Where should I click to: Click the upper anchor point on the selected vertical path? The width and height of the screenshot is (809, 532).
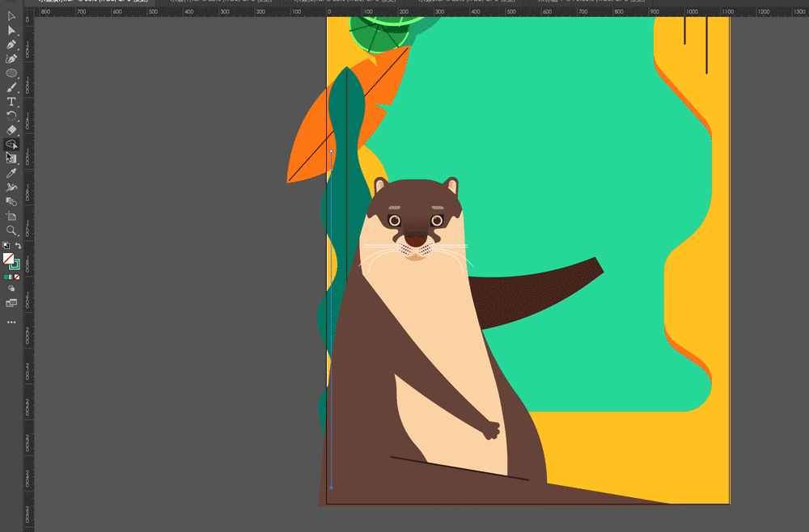[331, 151]
